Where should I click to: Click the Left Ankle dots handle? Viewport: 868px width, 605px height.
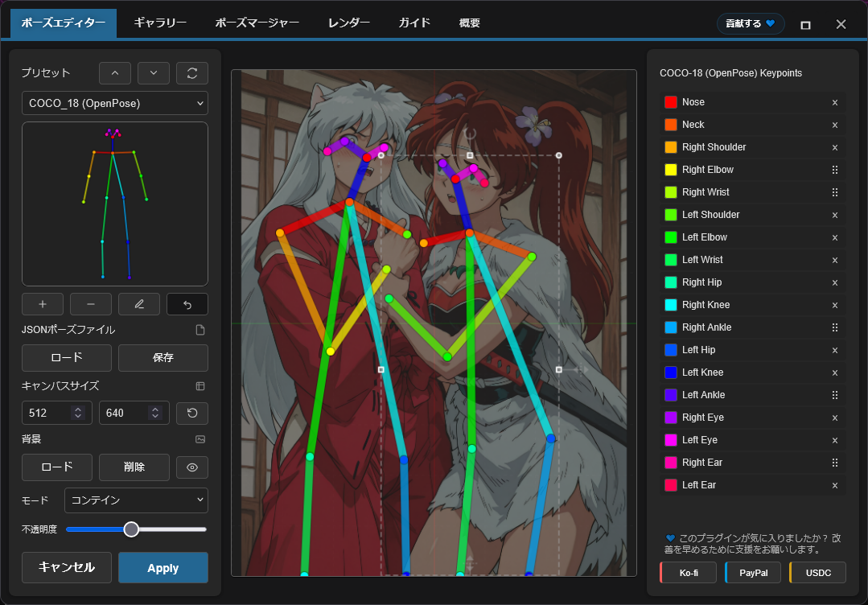(x=835, y=395)
